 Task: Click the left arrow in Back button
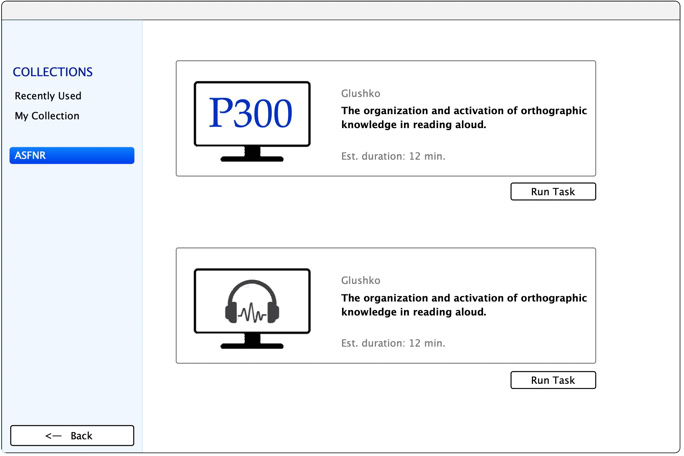coord(54,436)
